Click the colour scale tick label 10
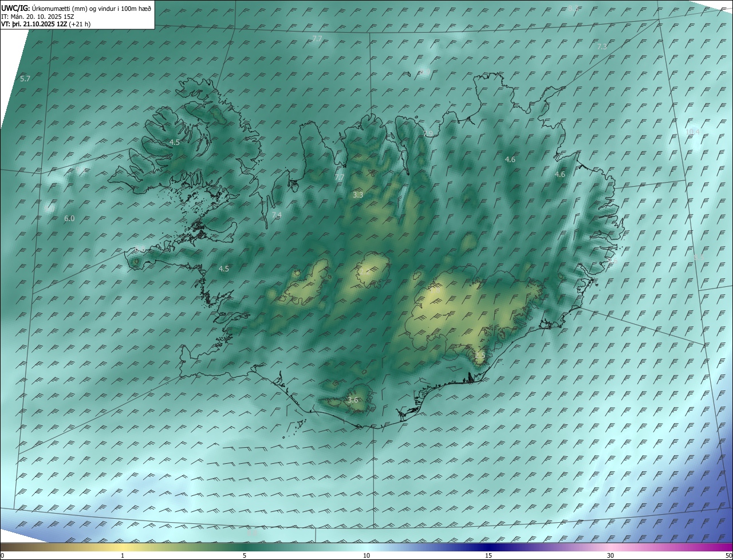The image size is (733, 560). click(366, 555)
